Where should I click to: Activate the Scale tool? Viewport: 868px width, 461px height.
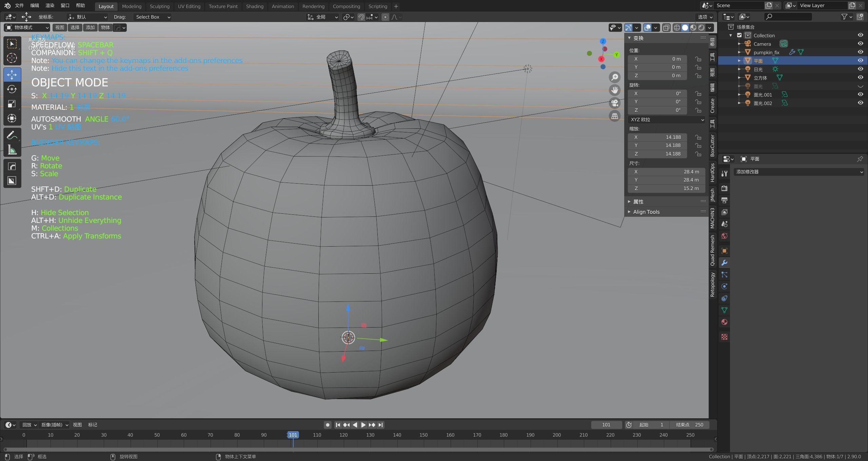point(12,104)
